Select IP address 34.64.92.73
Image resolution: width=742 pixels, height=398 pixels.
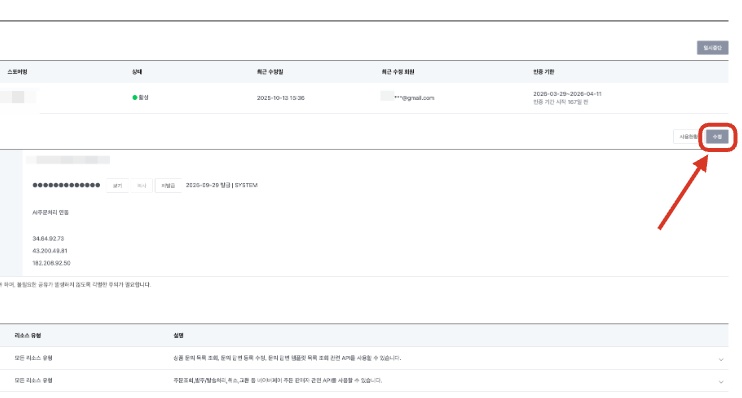click(x=48, y=239)
